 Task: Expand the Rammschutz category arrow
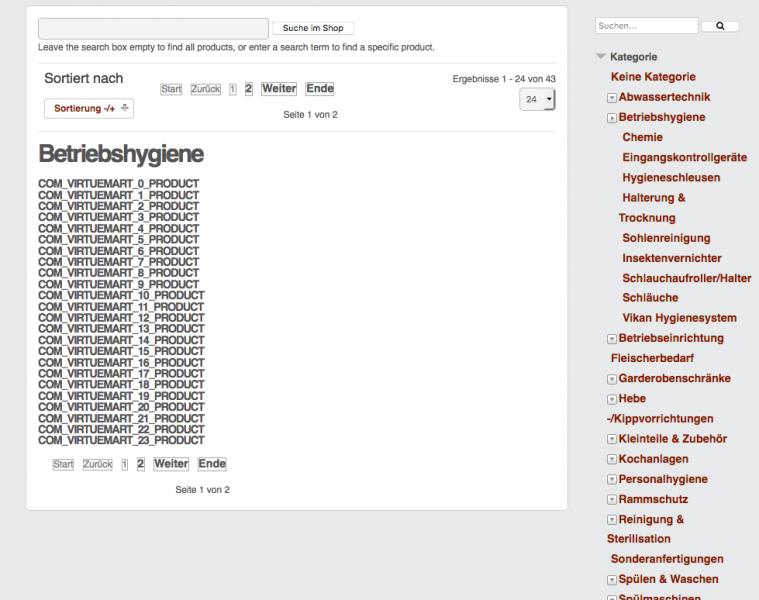(612, 500)
